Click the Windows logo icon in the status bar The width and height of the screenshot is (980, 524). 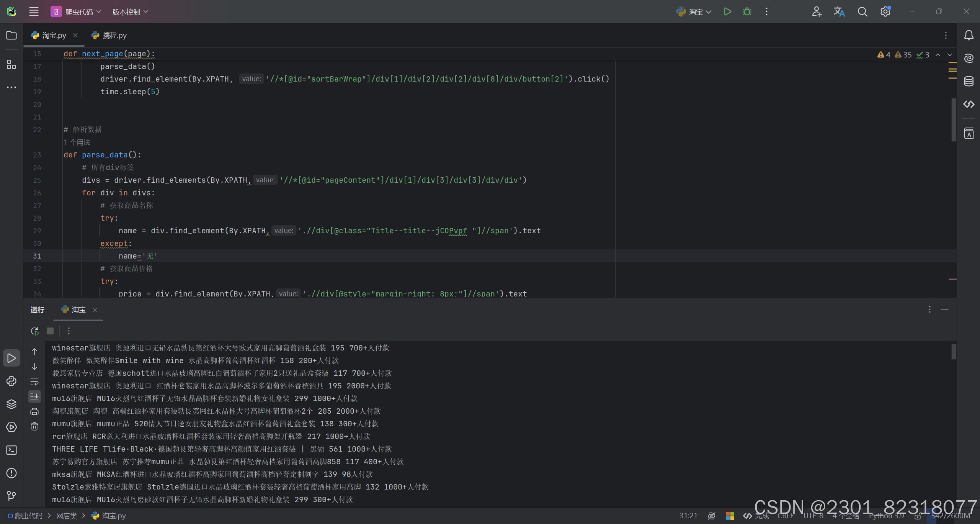[730, 516]
